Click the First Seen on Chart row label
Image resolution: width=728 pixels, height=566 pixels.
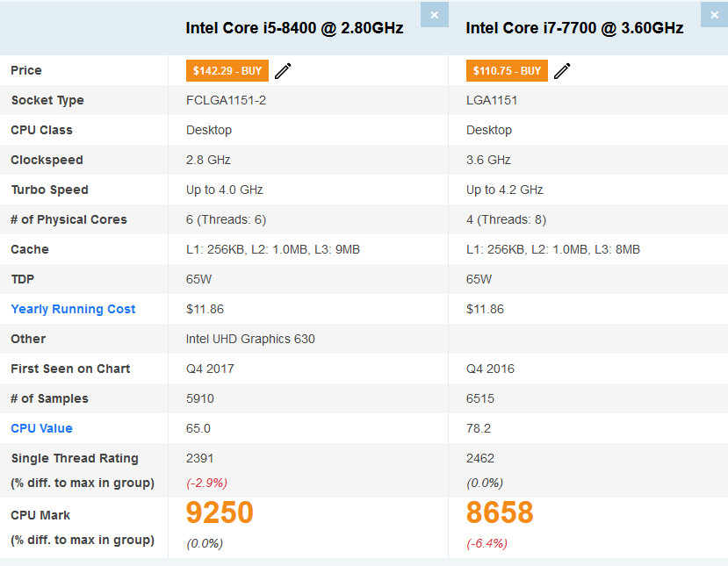pos(70,369)
